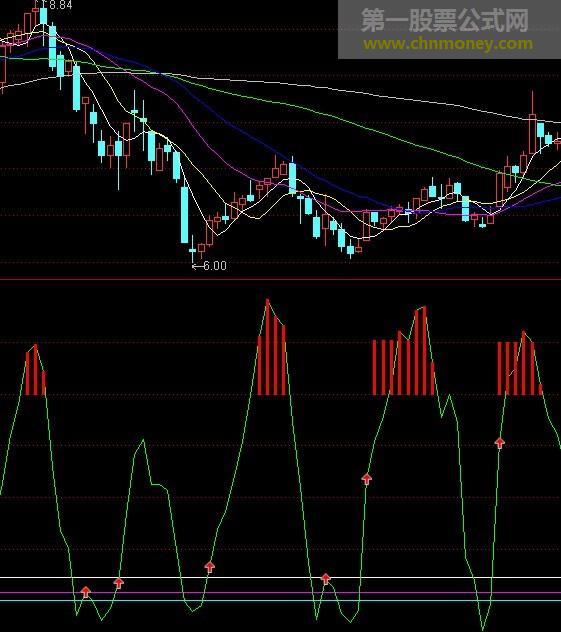Screen dimensions: 561x632
Task: Click the red arrow midway up the rising indicator
Action: 366,478
